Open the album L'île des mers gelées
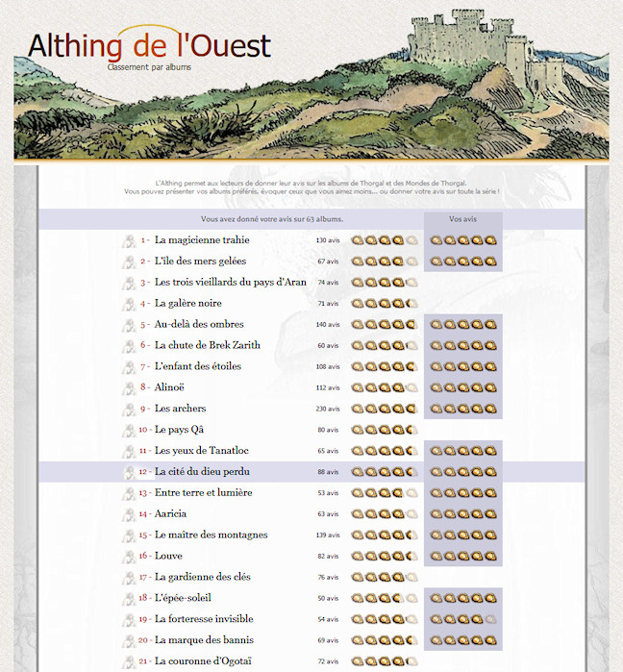Viewport: 623px width, 672px height. click(x=200, y=261)
